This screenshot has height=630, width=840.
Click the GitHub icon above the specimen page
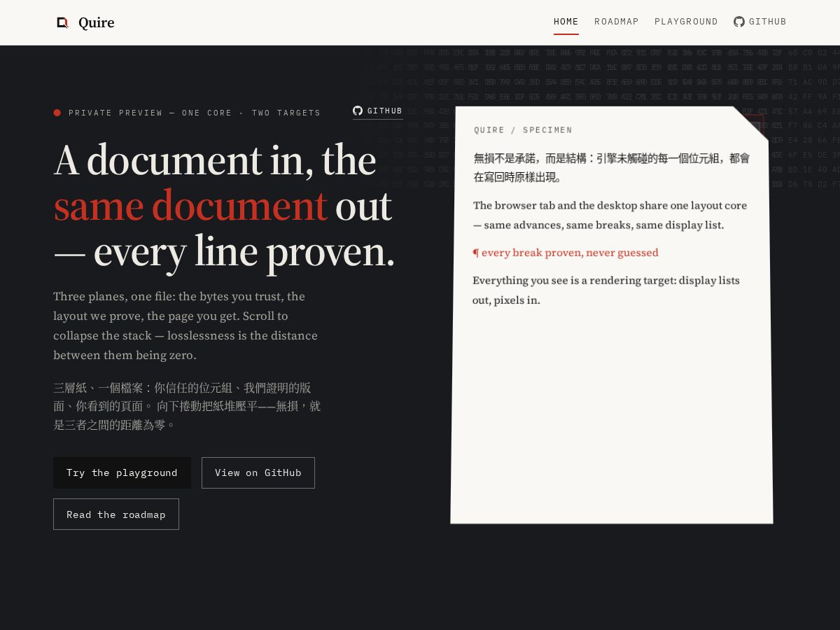(x=358, y=111)
